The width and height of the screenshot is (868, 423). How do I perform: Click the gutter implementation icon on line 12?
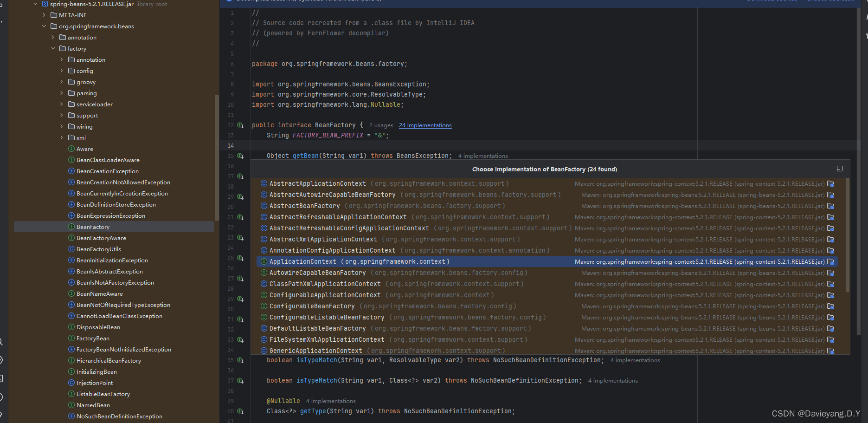click(240, 125)
